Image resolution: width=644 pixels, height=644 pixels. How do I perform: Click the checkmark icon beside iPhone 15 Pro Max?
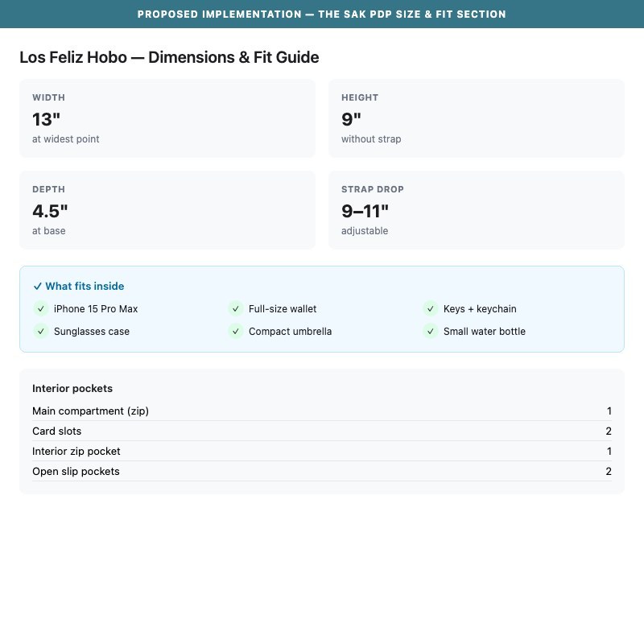click(x=41, y=309)
